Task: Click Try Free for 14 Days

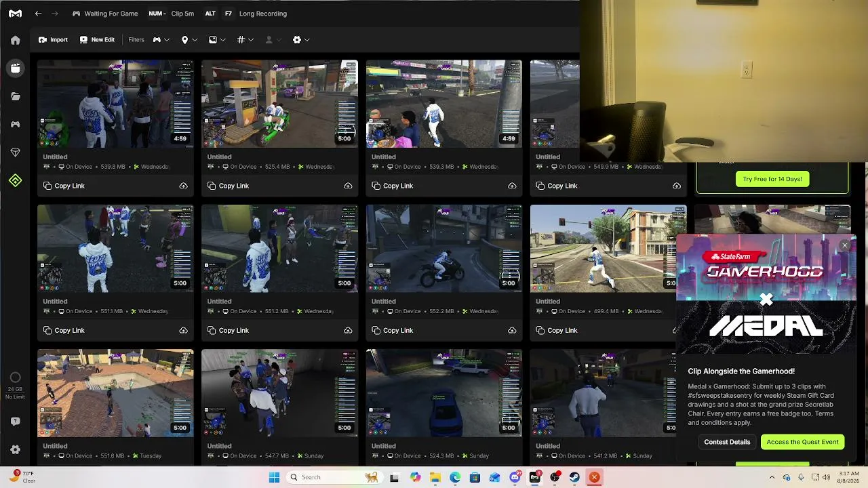Action: coord(772,179)
